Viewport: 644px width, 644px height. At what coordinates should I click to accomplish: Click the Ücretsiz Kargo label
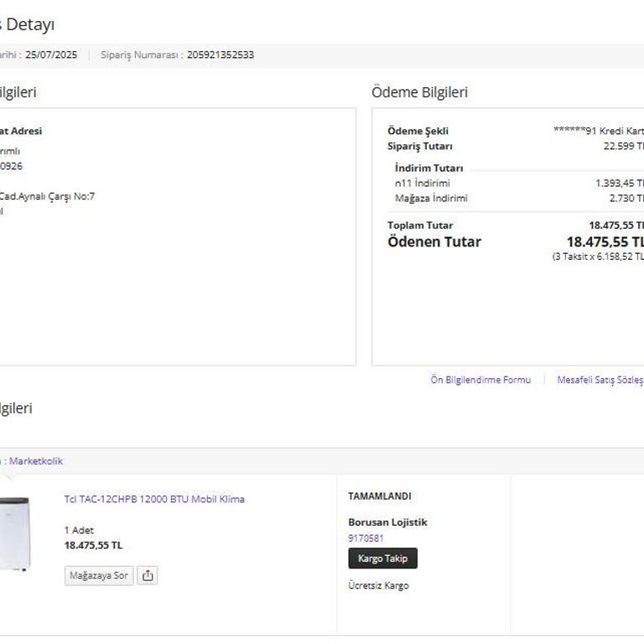click(x=378, y=585)
